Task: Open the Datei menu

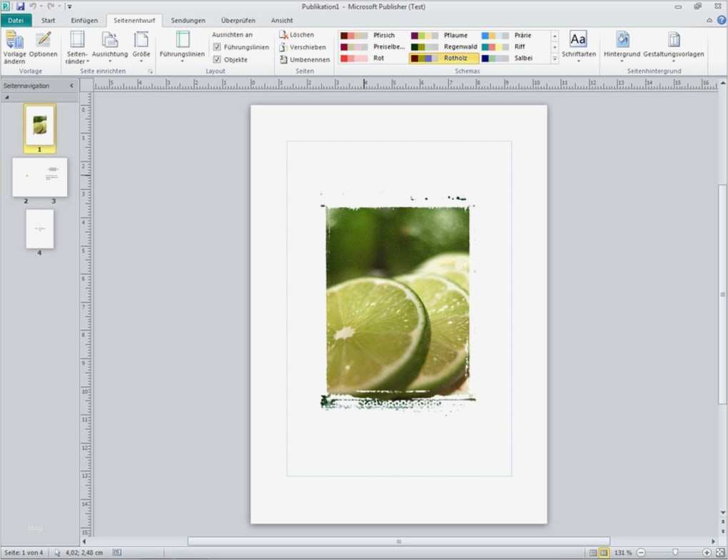Action: point(16,20)
